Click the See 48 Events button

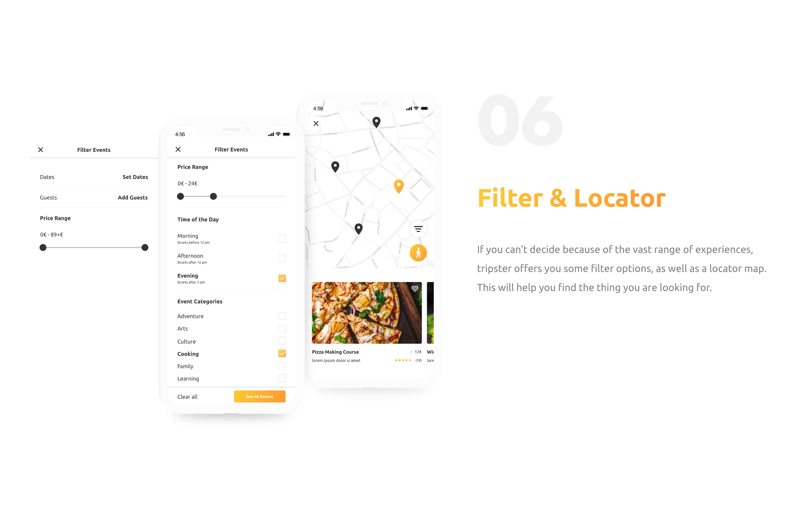point(259,397)
